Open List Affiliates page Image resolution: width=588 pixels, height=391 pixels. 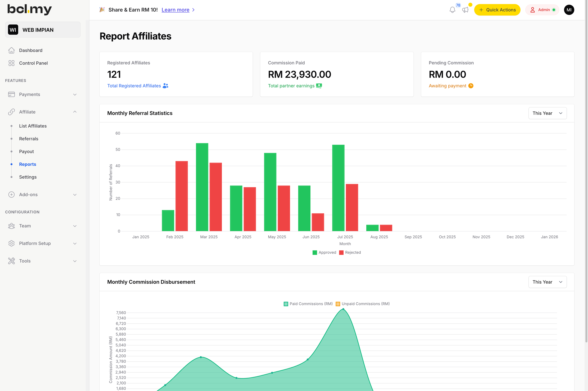click(x=33, y=126)
